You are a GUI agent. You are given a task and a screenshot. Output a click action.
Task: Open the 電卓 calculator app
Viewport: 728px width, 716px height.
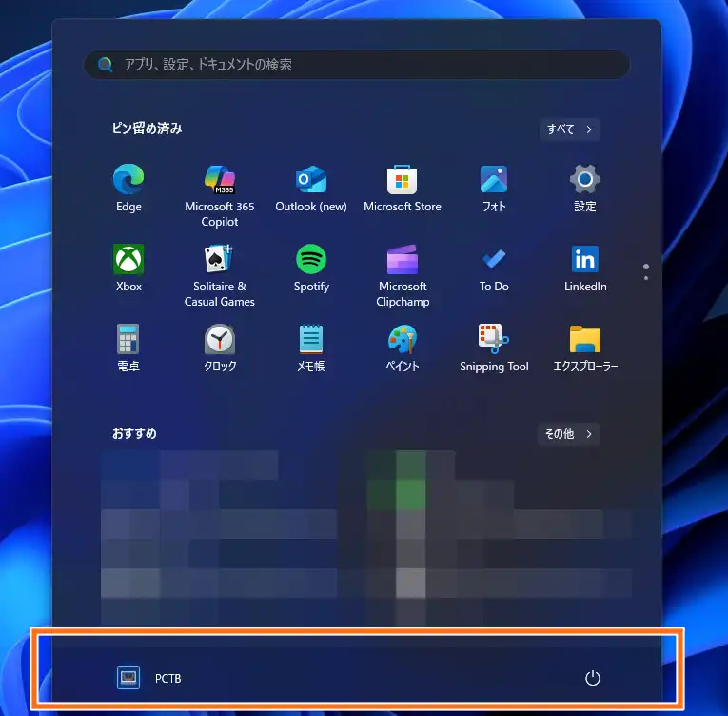128,348
